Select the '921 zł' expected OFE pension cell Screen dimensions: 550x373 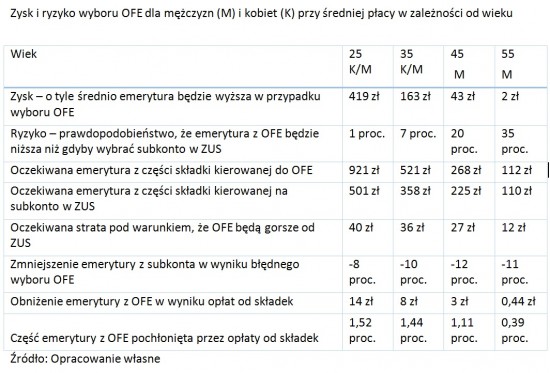click(x=364, y=170)
